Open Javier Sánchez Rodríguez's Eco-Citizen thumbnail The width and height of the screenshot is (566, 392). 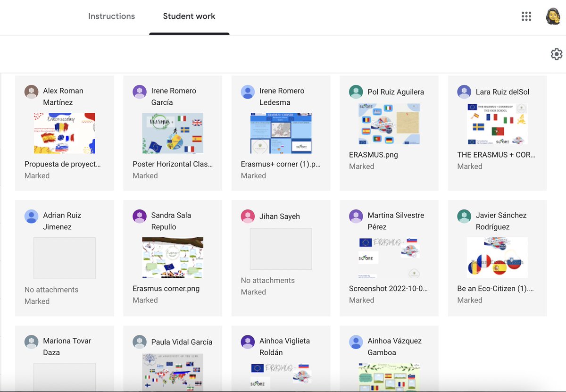pyautogui.click(x=497, y=258)
